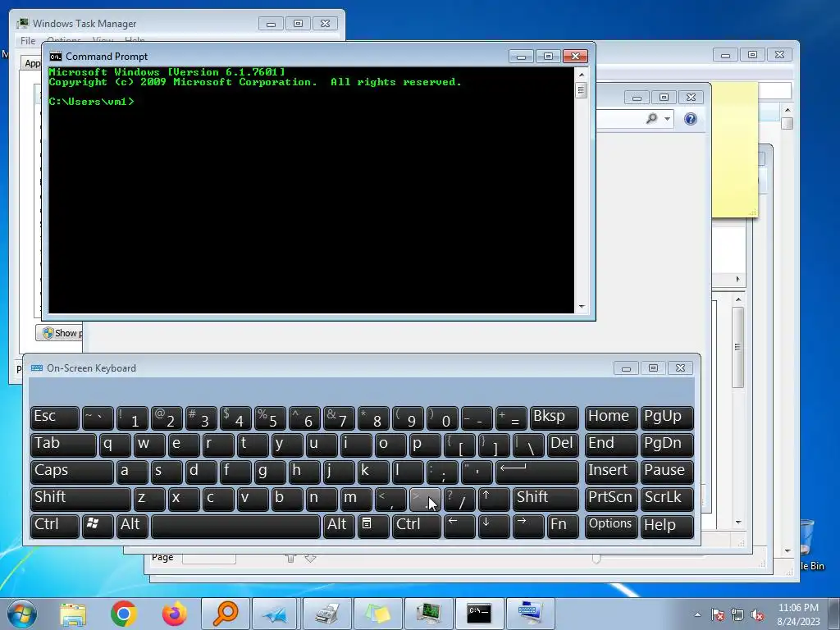The width and height of the screenshot is (840, 630).
Task: Click the Command Prompt scrollbar thumb
Action: click(582, 90)
